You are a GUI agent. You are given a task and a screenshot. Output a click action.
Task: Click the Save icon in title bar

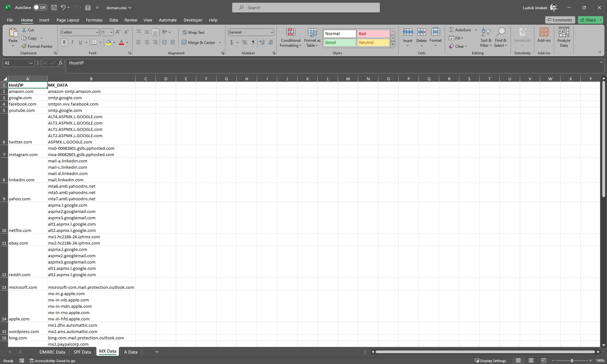54,8
